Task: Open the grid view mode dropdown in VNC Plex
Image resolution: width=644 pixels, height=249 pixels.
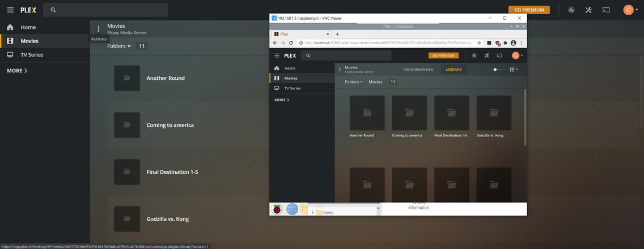Action: (514, 70)
